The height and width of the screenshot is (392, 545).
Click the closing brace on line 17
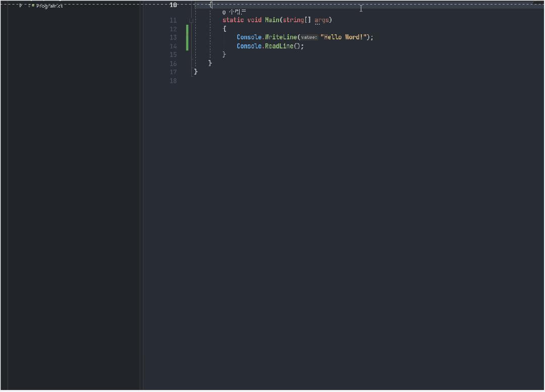(196, 72)
